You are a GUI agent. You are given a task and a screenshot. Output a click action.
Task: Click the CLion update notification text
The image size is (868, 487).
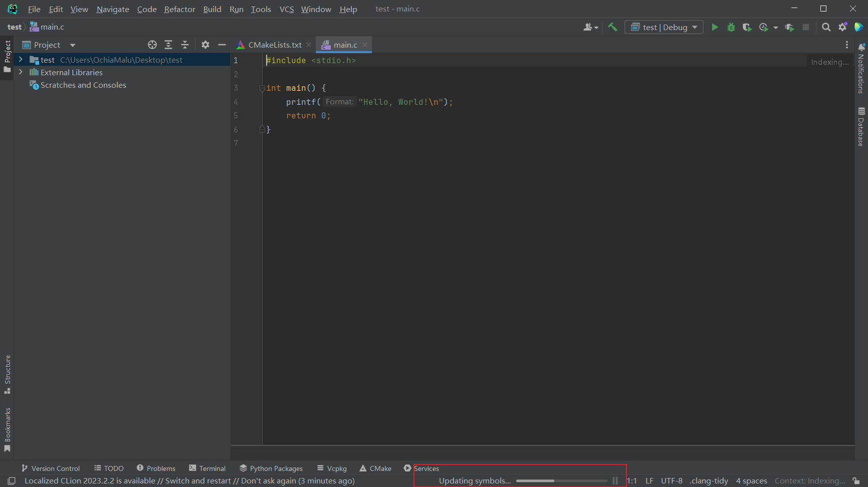tap(189, 480)
